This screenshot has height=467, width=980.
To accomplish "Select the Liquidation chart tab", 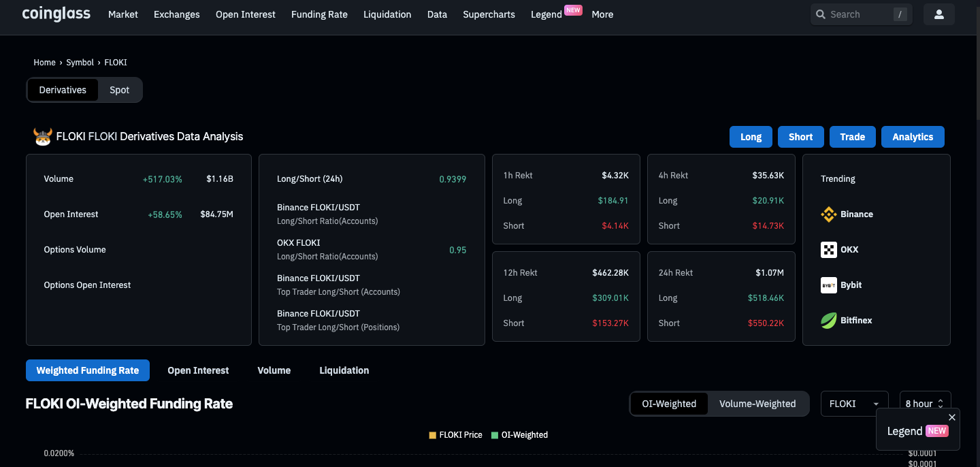I will click(x=344, y=370).
